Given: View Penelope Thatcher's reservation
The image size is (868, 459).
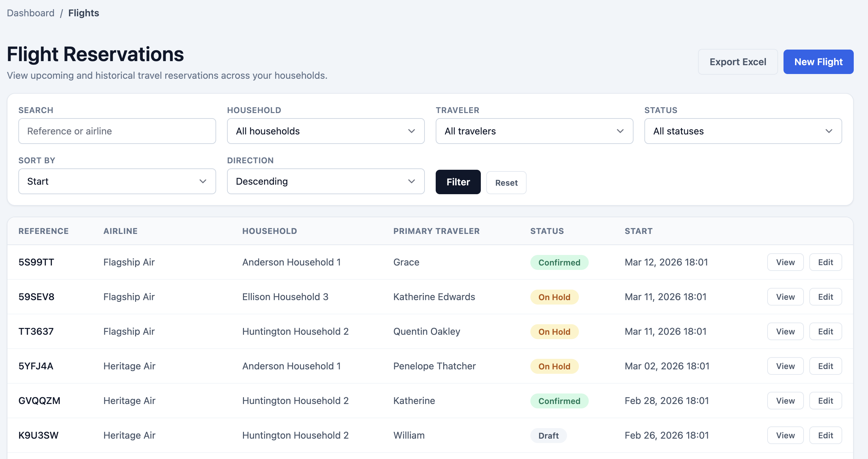Looking at the screenshot, I should (x=785, y=366).
